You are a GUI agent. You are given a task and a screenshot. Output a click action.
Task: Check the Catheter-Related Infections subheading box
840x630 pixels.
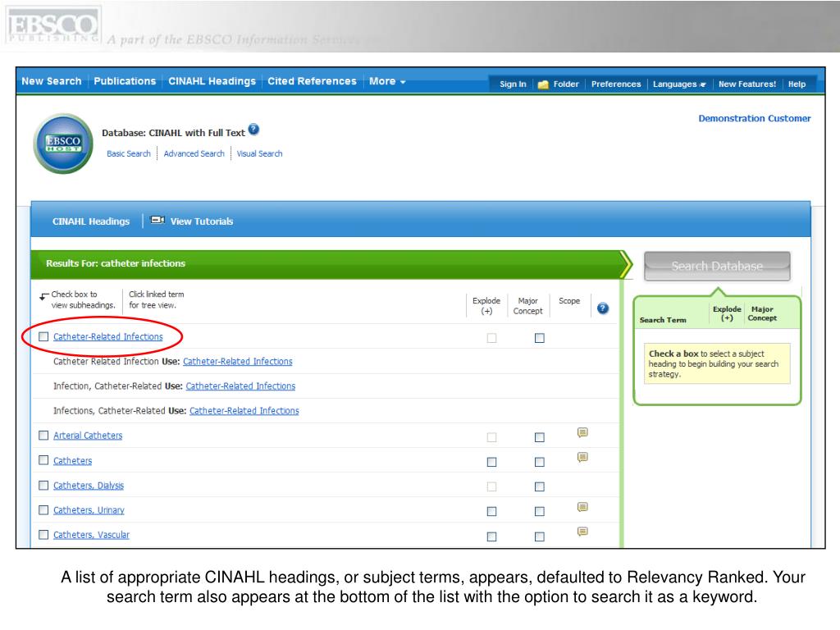[43, 336]
